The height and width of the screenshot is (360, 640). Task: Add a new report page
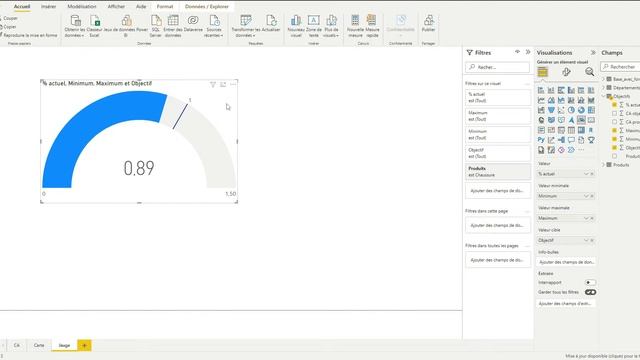tap(84, 345)
